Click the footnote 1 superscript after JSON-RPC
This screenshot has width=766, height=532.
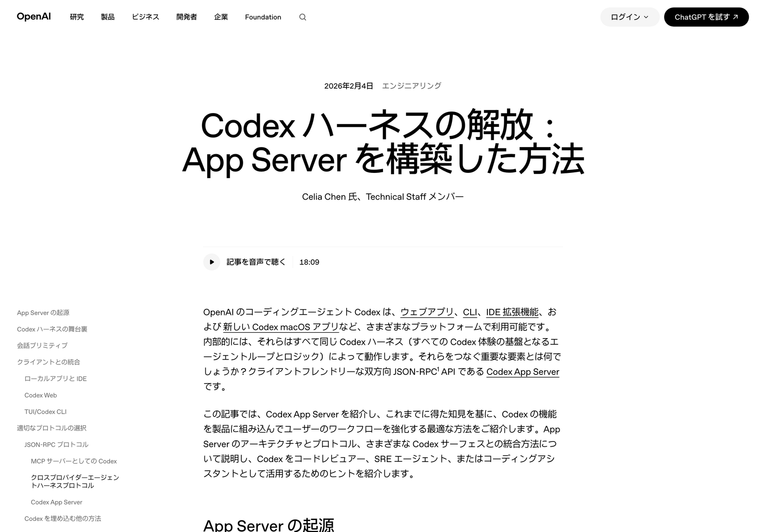(x=438, y=369)
